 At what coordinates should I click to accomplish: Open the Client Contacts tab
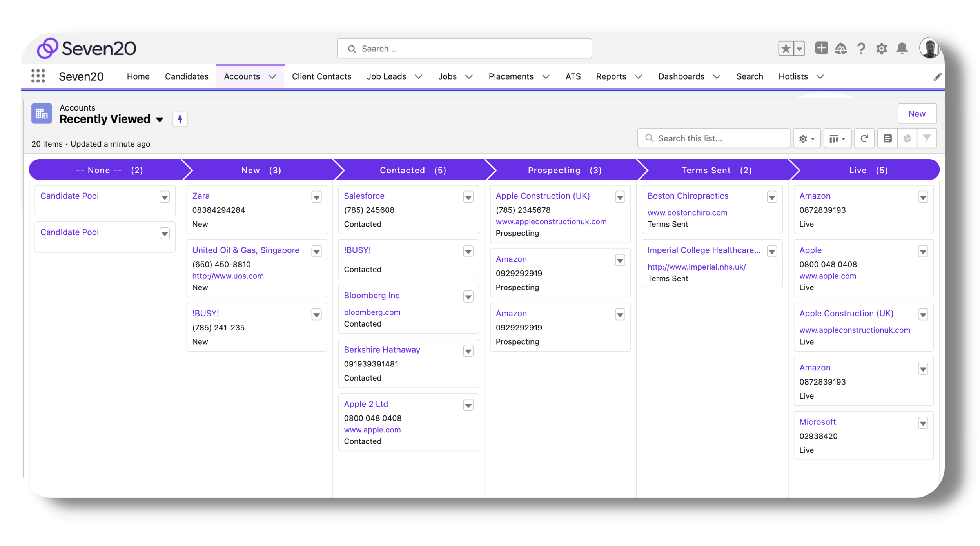click(x=321, y=76)
